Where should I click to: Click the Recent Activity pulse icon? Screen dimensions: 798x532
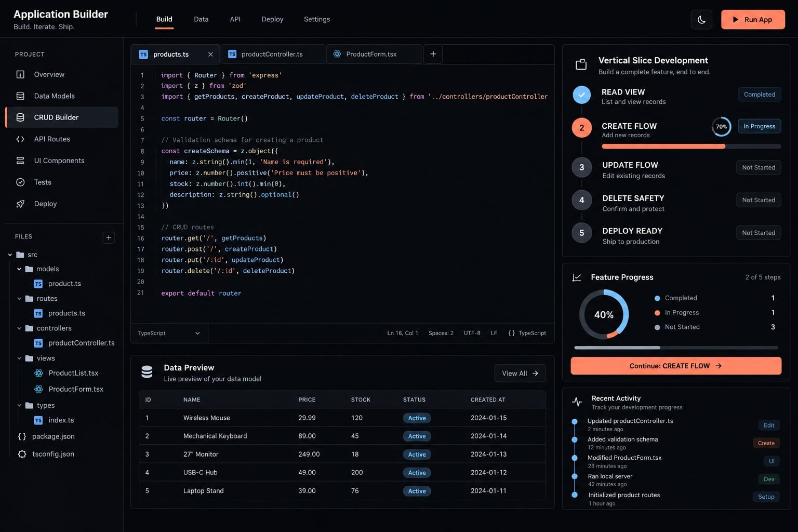coord(577,402)
